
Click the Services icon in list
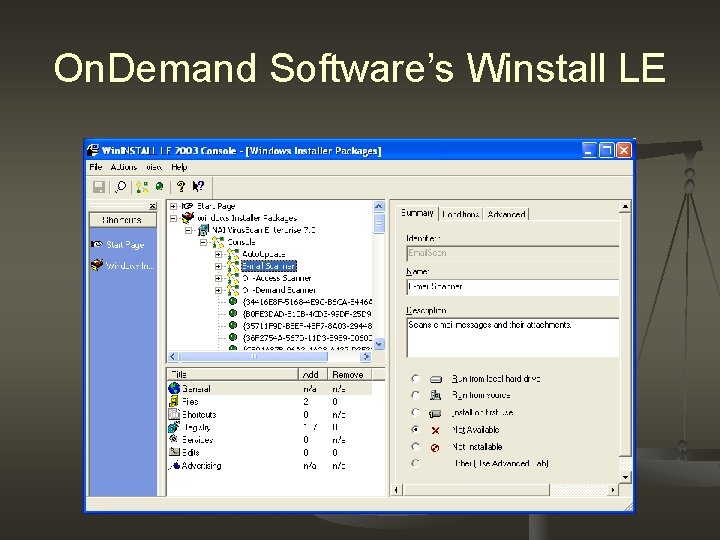pos(174,439)
